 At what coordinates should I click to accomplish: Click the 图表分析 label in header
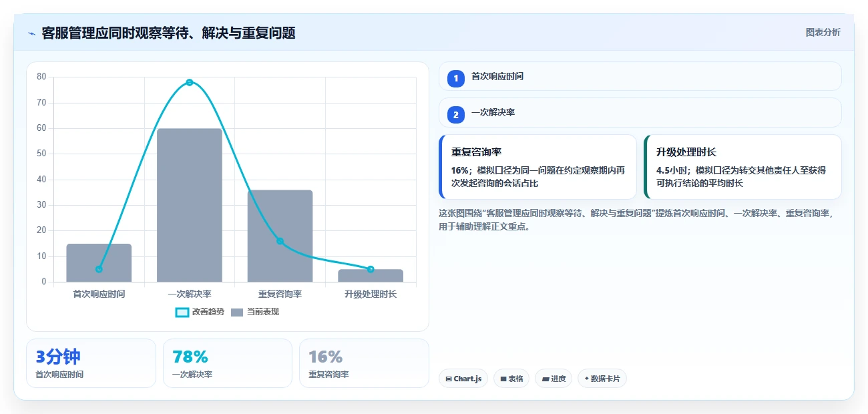pos(823,32)
